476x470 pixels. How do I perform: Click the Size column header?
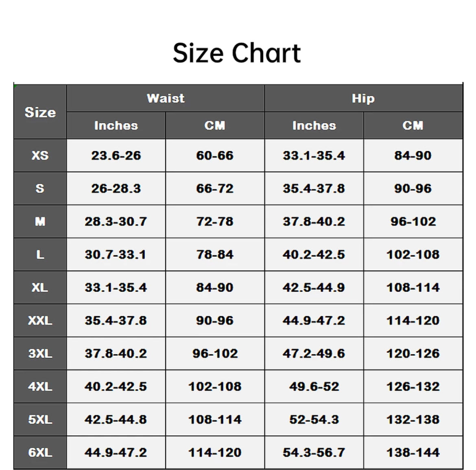tap(40, 112)
